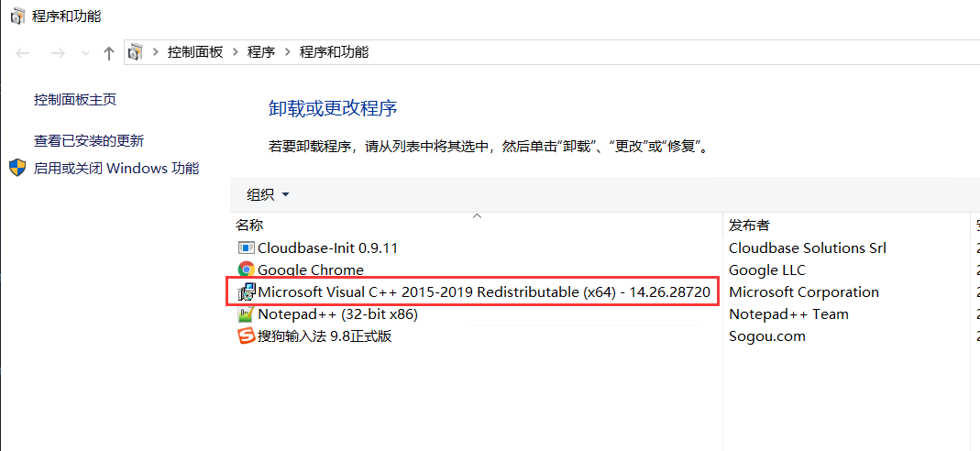Click publisher Cloudbase Solutions Srl
This screenshot has width=980, height=451.
(808, 248)
